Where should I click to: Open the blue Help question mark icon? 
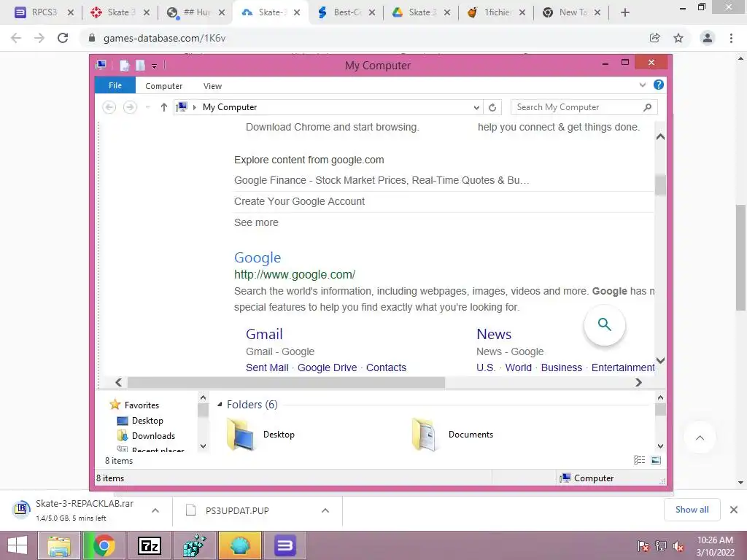659,85
